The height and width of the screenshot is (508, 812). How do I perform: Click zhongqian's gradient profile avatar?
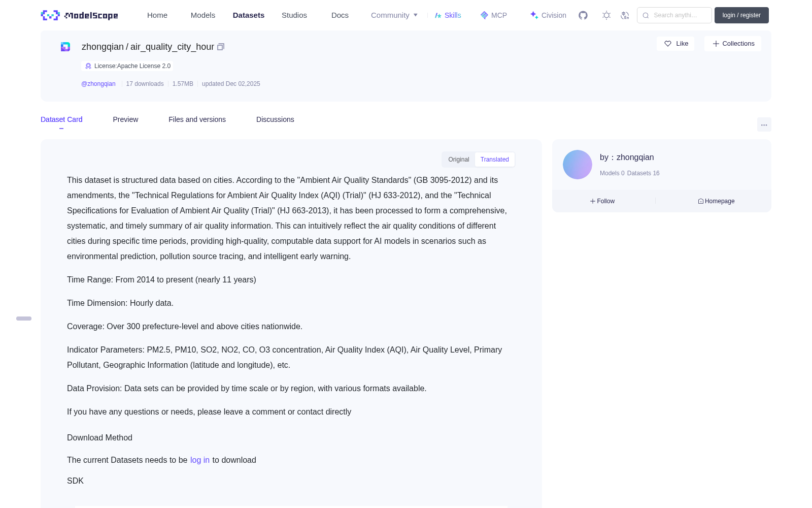[x=578, y=165]
